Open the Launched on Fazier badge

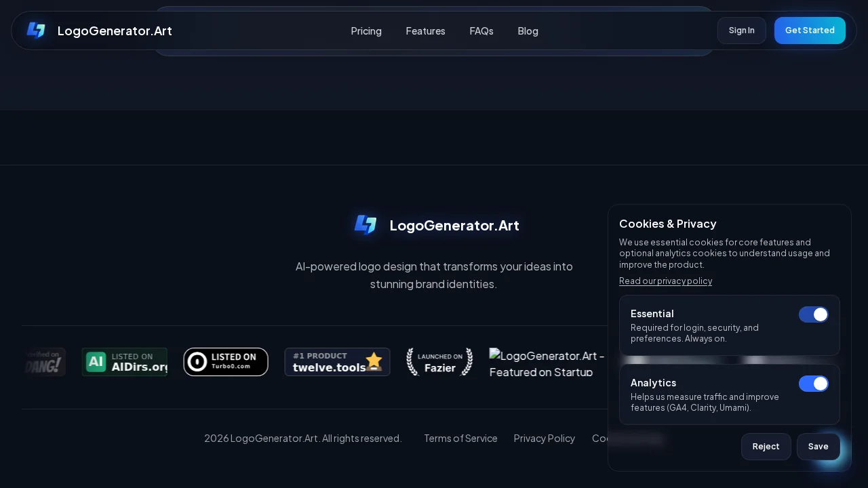click(439, 362)
